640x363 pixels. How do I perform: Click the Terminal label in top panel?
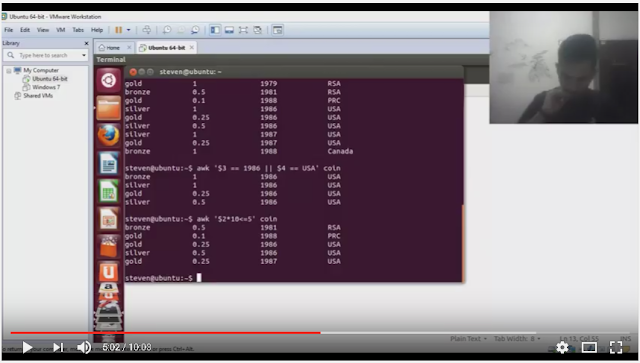pos(111,60)
